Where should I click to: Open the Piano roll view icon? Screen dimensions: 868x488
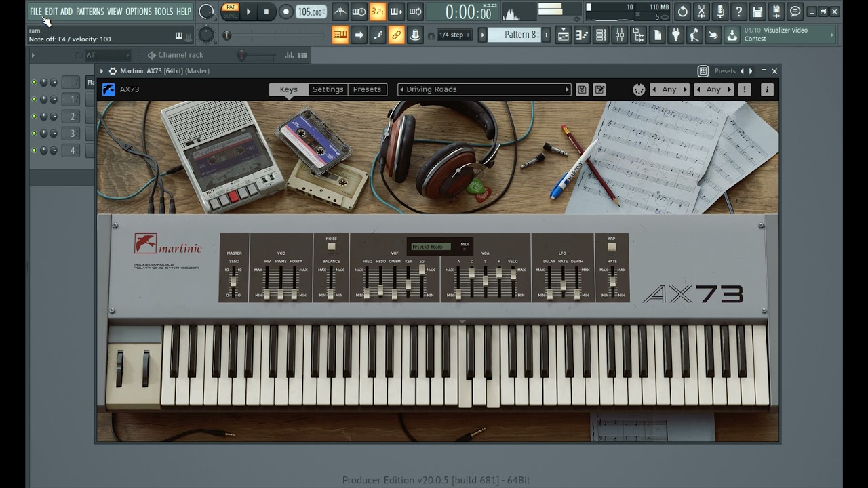(582, 35)
